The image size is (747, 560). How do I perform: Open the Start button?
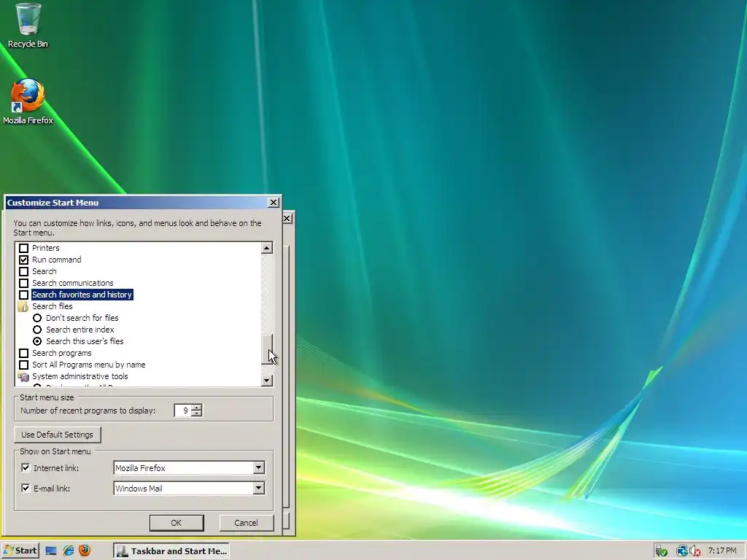(x=20, y=551)
